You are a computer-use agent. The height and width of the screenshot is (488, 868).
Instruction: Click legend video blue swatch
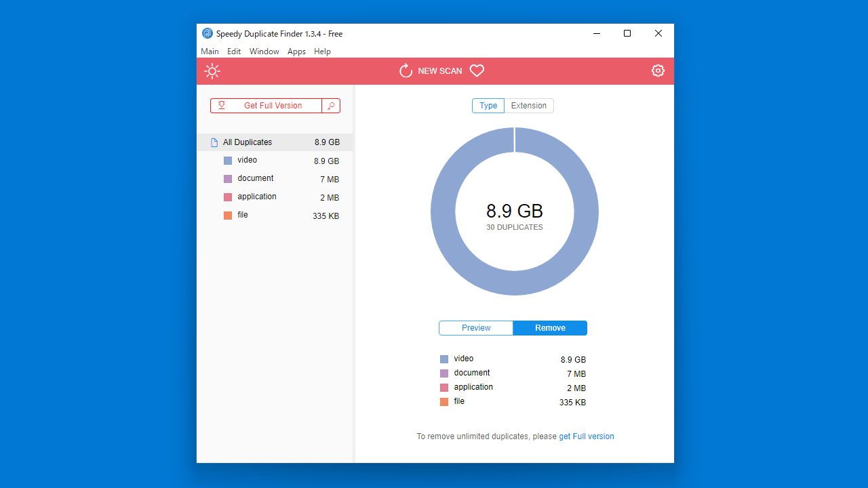444,359
